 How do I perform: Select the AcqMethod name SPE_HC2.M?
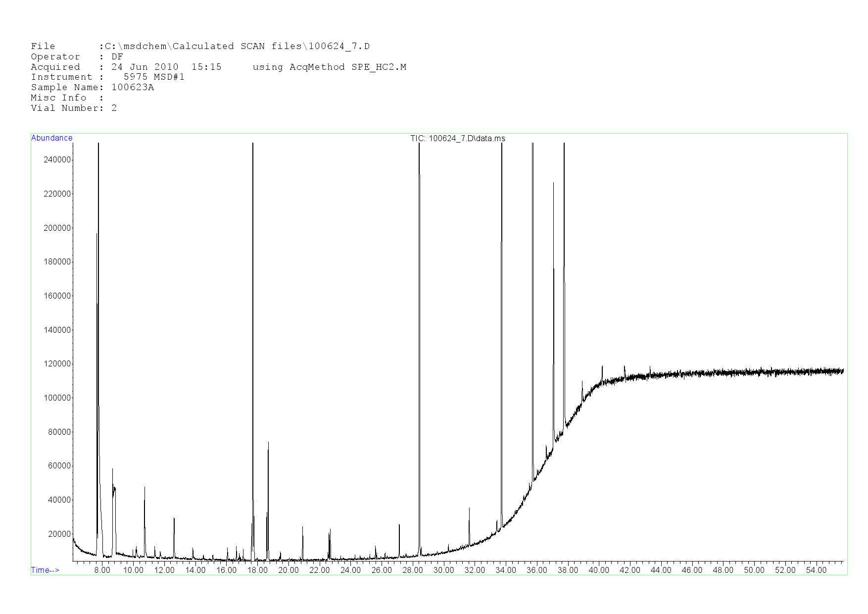[x=379, y=67]
